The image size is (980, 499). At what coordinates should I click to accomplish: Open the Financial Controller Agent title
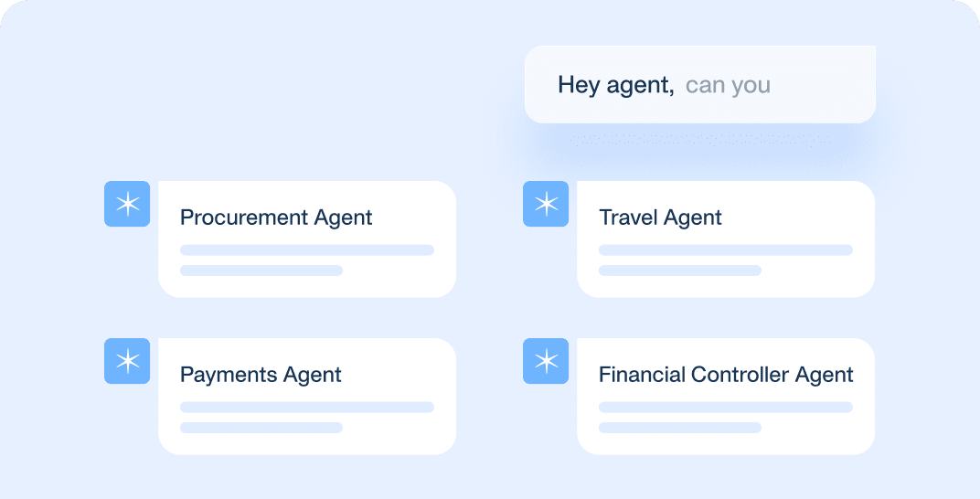pyautogui.click(x=726, y=375)
